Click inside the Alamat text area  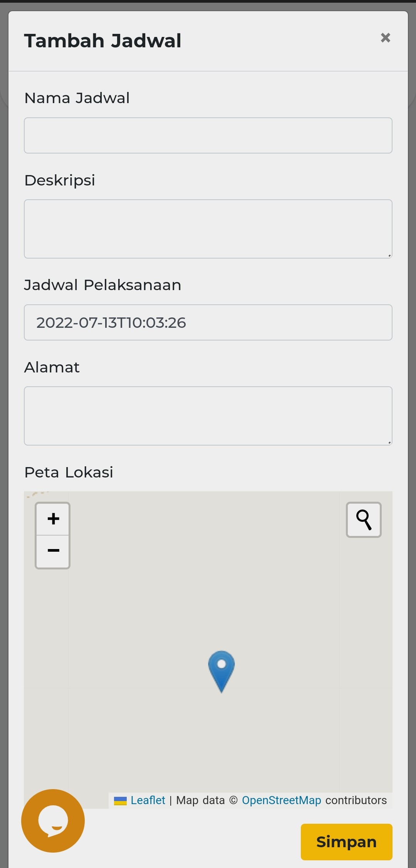[208, 416]
